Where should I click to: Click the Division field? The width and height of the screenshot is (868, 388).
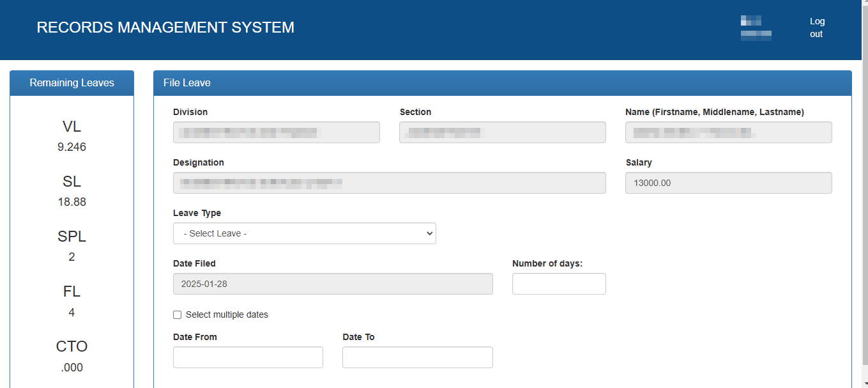pyautogui.click(x=276, y=132)
